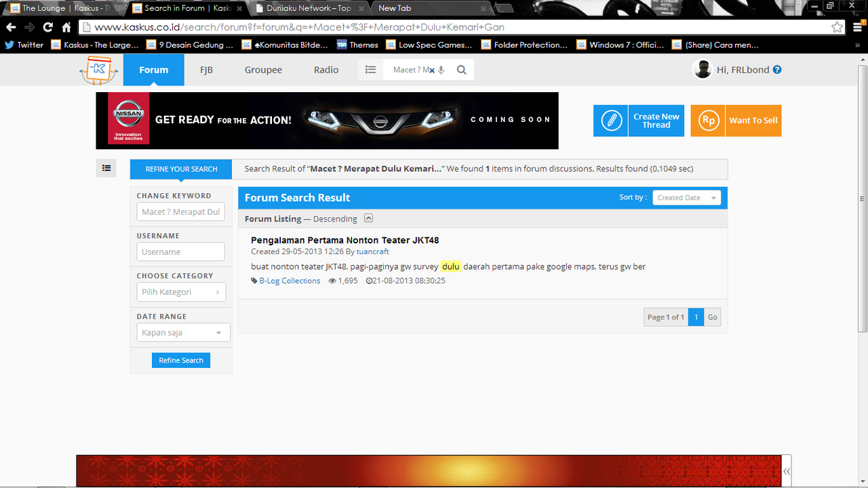868x488 pixels.
Task: Open the Folder Protection bookmark
Action: pos(525,45)
